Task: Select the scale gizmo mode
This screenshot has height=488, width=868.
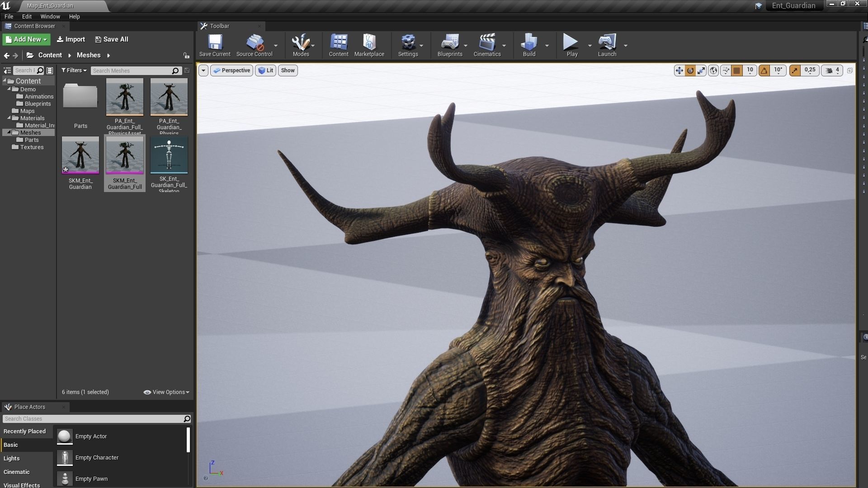Action: point(701,70)
